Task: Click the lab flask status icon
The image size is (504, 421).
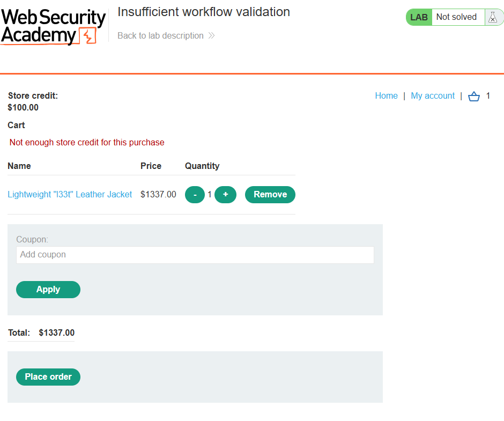Action: pyautogui.click(x=492, y=17)
